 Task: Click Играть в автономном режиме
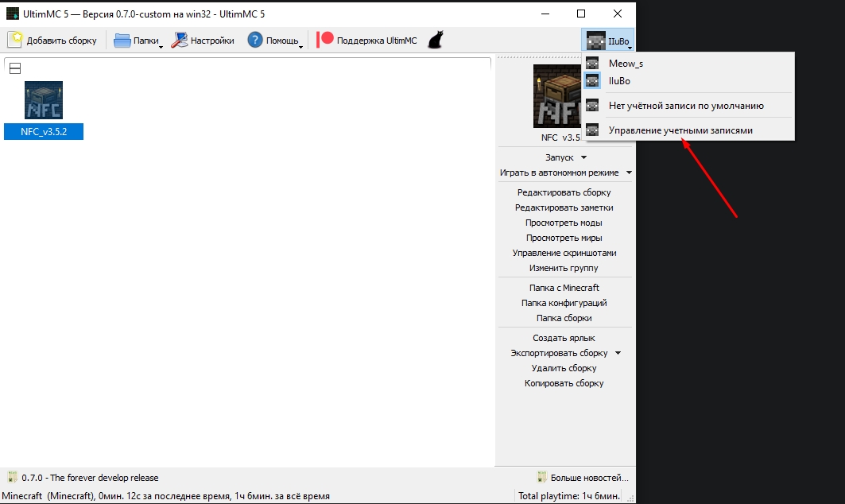click(559, 173)
